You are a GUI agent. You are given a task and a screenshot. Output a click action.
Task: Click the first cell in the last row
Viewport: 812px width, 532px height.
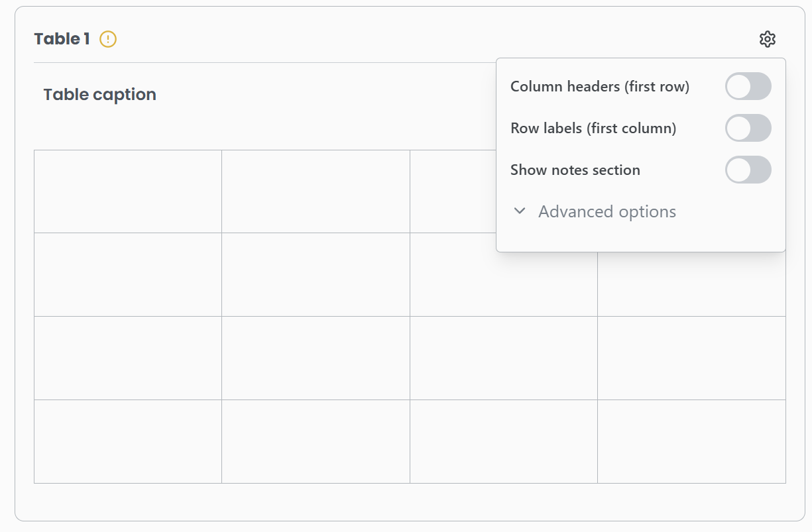(x=128, y=441)
